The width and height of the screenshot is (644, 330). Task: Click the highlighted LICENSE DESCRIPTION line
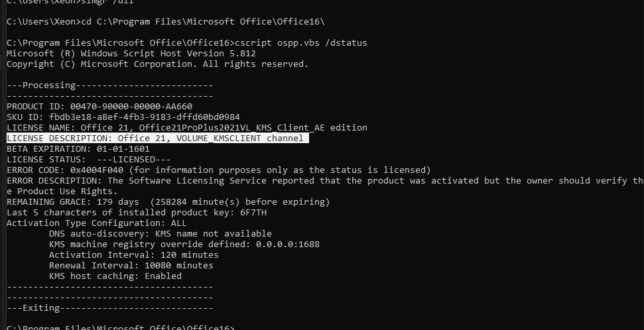(x=158, y=138)
